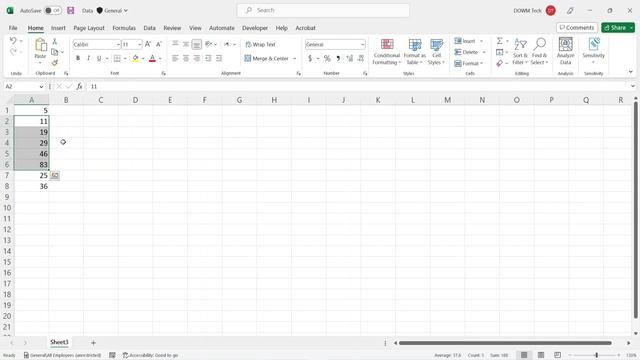
Task: Increase font size with larger A
Action: (x=148, y=44)
